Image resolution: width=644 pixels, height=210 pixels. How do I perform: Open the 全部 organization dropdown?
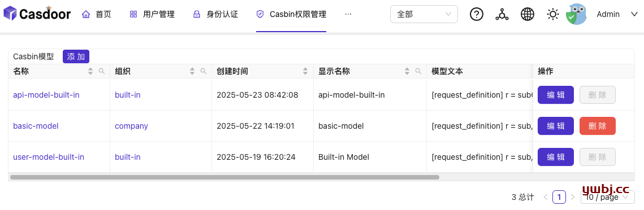(424, 14)
